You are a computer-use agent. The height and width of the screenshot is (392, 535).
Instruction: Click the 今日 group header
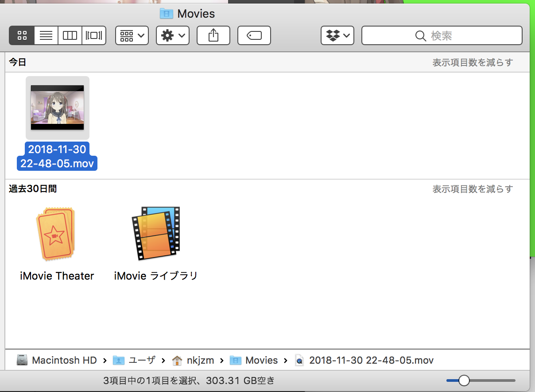click(x=18, y=62)
